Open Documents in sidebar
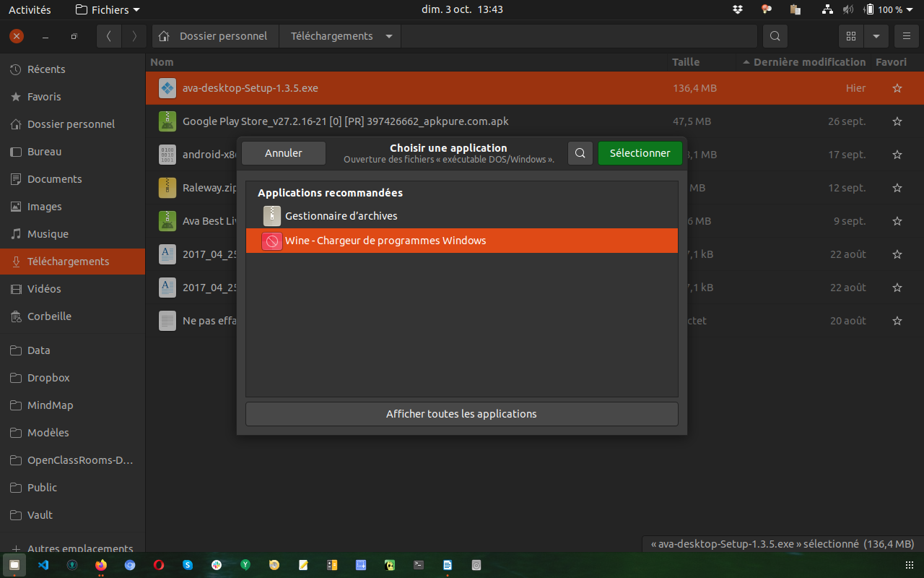Viewport: 924px width, 578px height. [72, 179]
